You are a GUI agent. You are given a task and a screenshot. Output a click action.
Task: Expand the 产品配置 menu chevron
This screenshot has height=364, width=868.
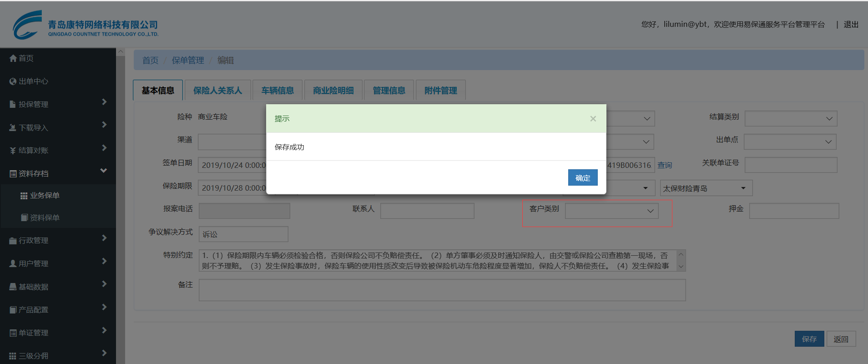coord(104,307)
